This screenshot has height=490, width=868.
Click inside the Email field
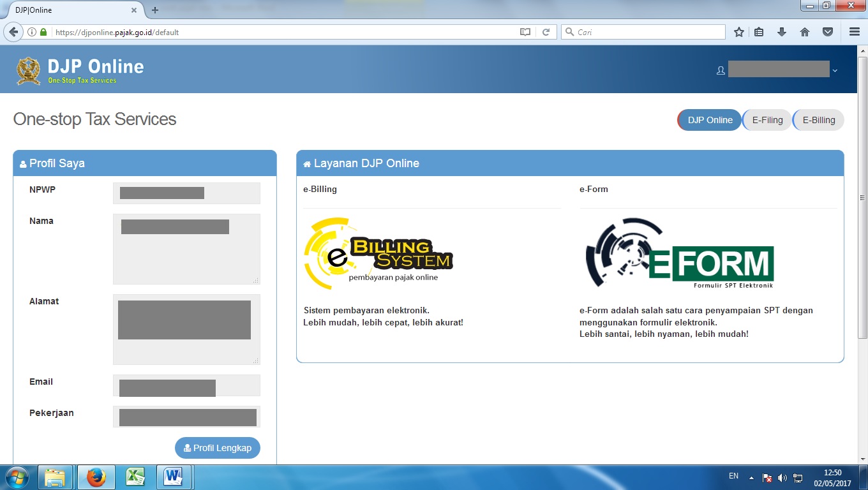point(186,385)
